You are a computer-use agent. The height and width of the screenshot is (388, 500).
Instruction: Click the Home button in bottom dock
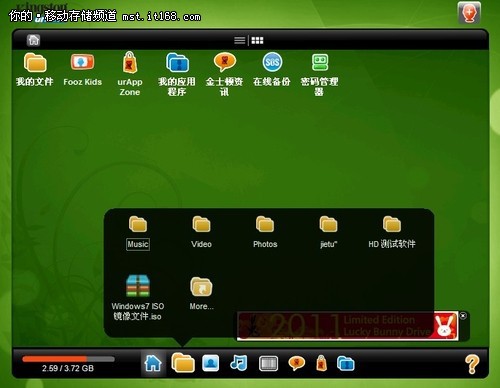coord(153,363)
